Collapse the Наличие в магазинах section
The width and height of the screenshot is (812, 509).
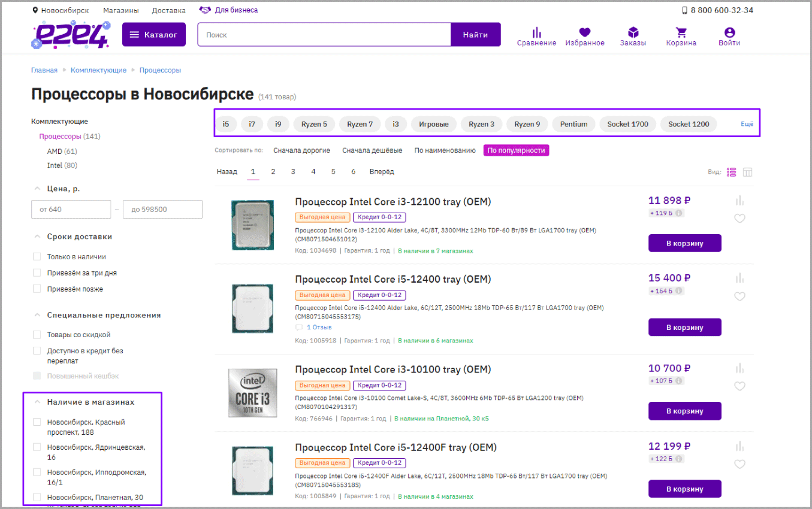click(37, 402)
